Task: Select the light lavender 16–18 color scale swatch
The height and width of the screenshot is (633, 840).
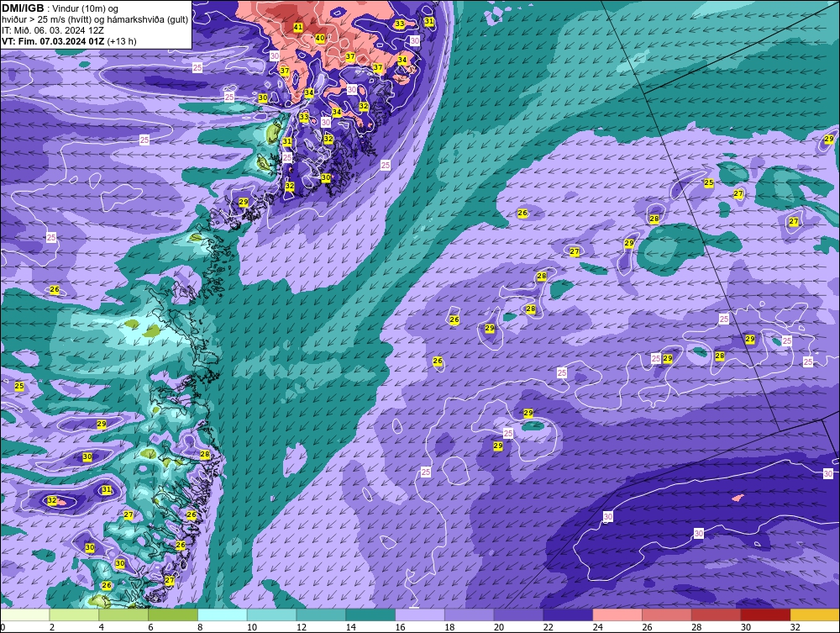Action: tap(420, 615)
